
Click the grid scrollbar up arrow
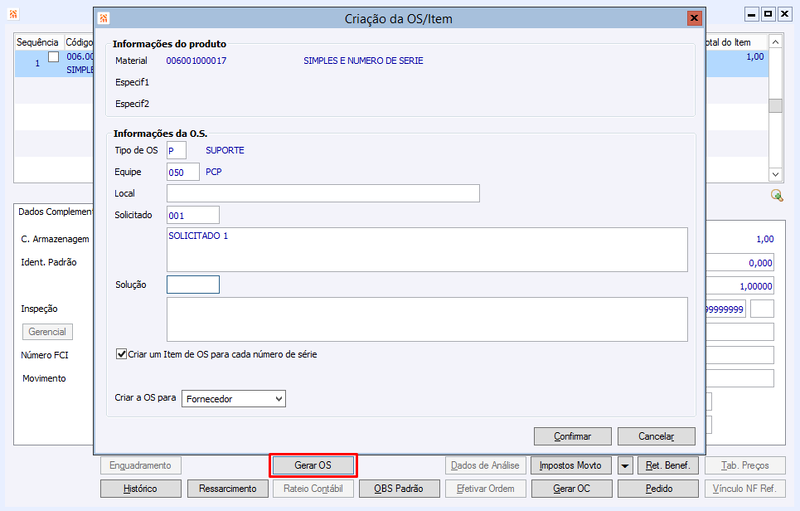pyautogui.click(x=776, y=42)
